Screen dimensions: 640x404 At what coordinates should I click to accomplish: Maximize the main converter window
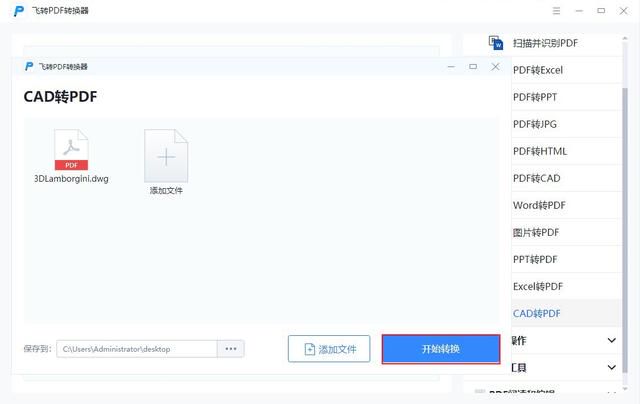click(x=601, y=11)
